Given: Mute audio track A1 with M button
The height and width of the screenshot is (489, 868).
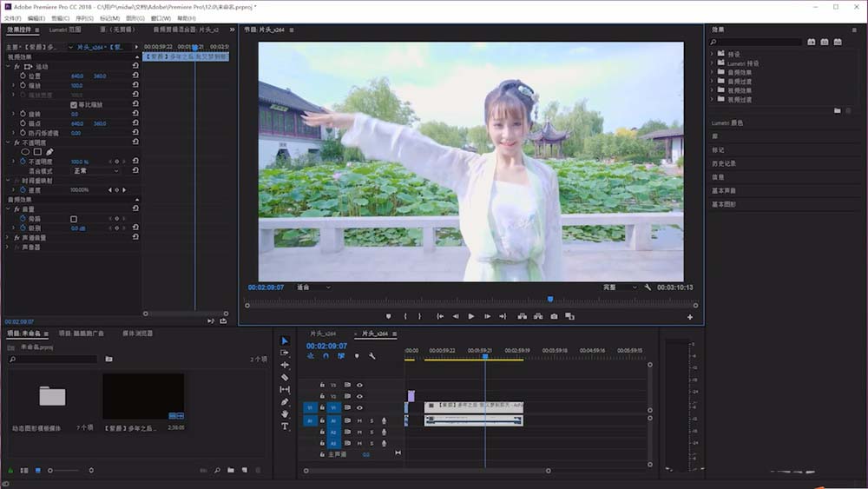Looking at the screenshot, I should point(359,420).
